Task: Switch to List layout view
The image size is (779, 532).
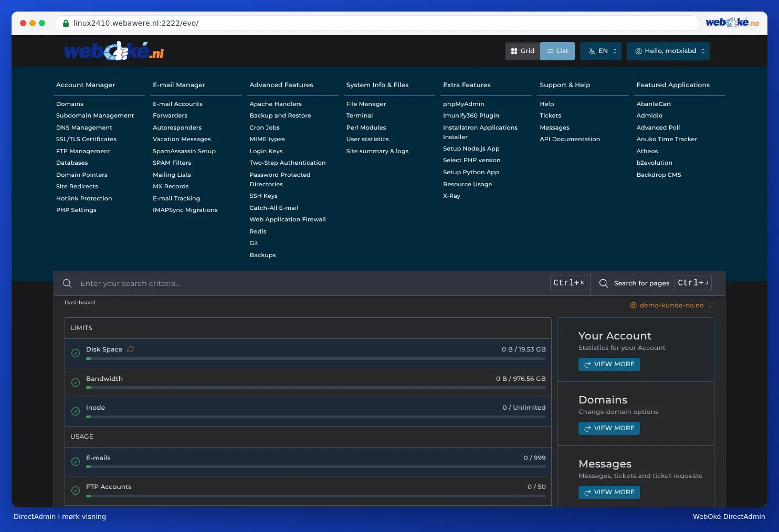Action: coord(557,51)
